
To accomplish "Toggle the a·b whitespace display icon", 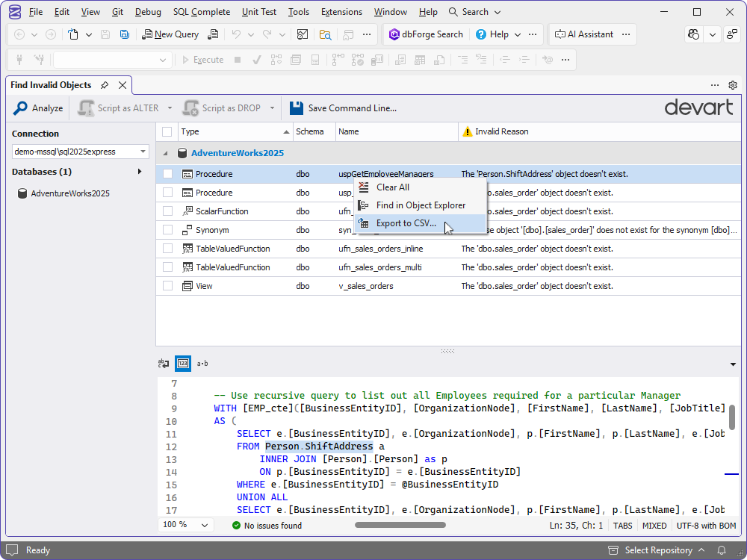I will coord(202,364).
